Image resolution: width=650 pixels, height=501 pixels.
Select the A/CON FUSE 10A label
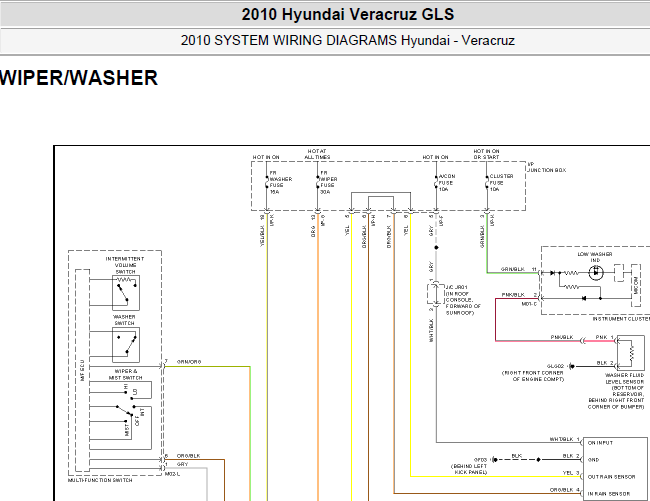(447, 183)
